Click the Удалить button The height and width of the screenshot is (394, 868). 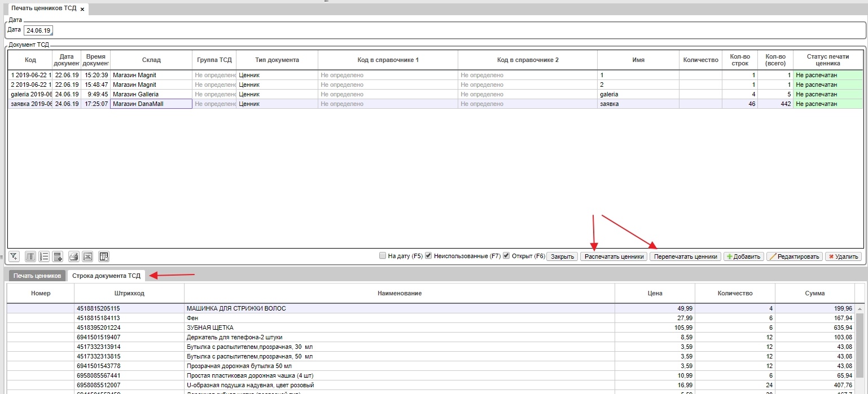point(843,256)
